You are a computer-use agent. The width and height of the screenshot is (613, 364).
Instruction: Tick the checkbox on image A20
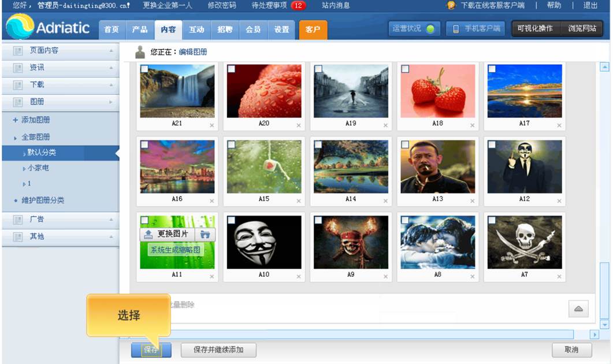pyautogui.click(x=231, y=69)
